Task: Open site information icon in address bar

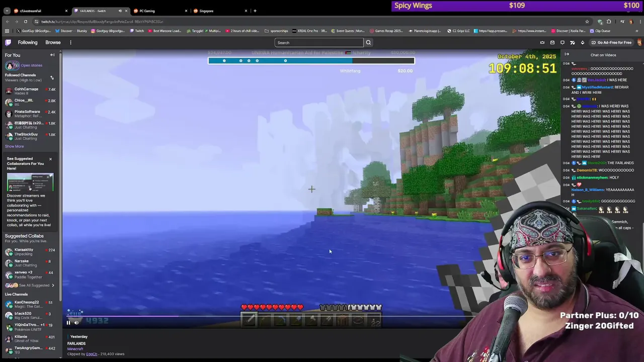Action: pyautogui.click(x=36, y=22)
